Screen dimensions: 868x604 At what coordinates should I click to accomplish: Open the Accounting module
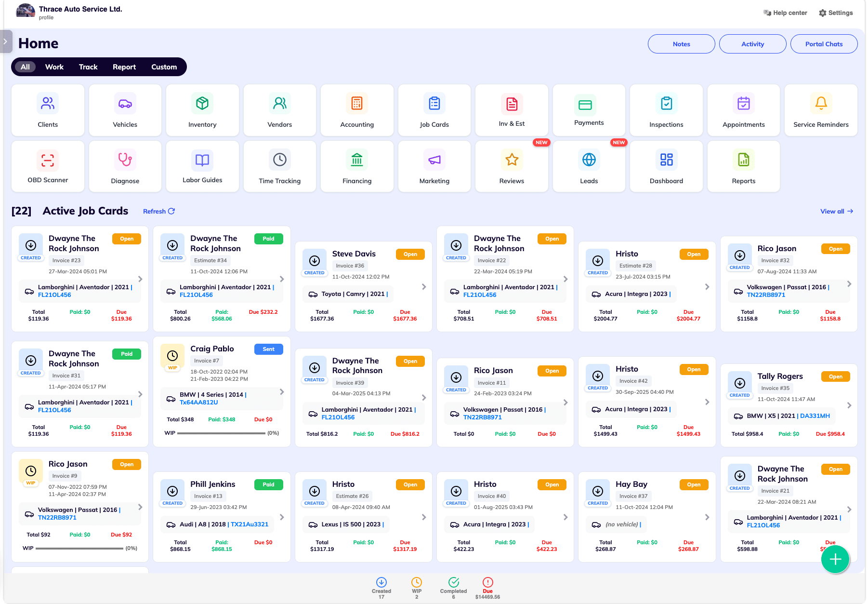click(x=357, y=110)
